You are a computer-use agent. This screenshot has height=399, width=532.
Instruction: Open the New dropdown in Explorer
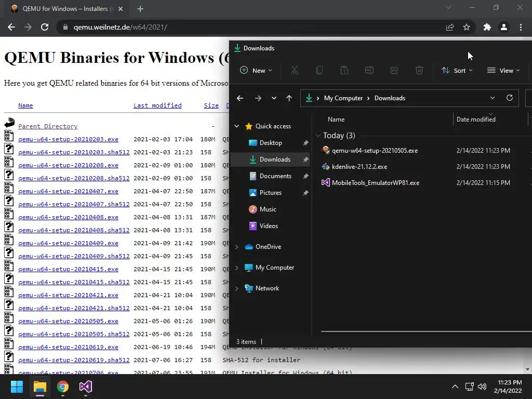click(x=256, y=70)
